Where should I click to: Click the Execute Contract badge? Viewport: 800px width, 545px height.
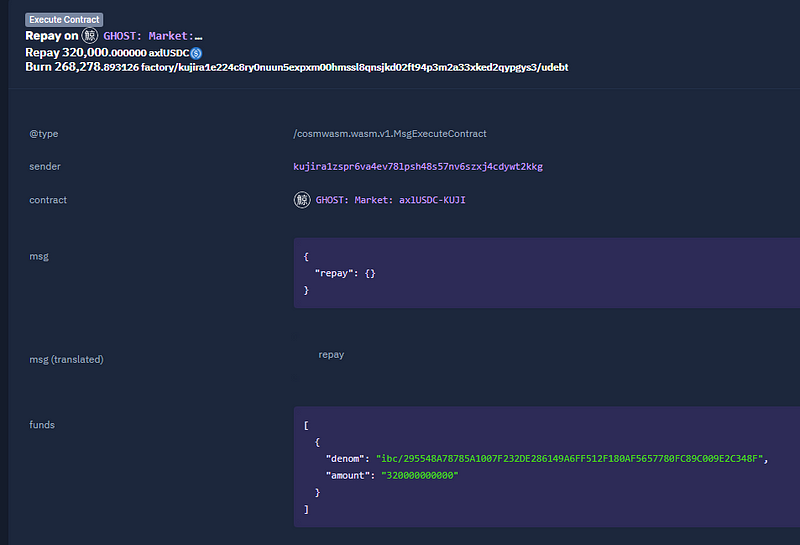click(64, 19)
